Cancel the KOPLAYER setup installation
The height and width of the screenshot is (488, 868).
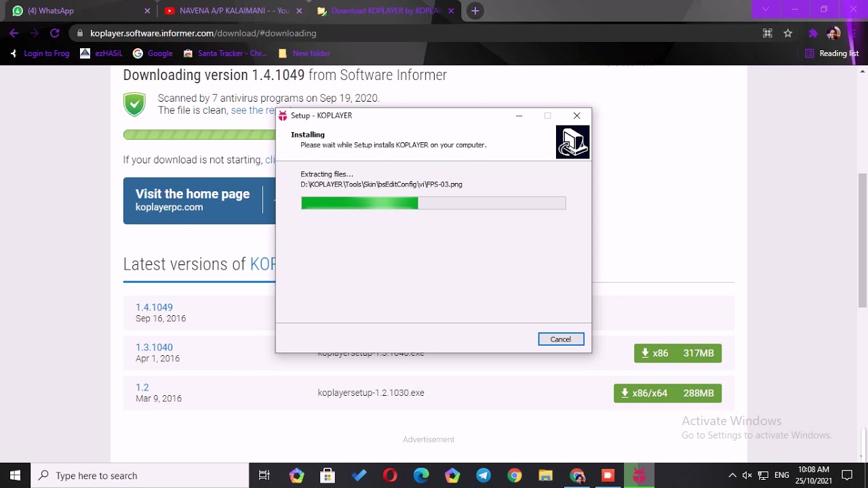coord(561,339)
